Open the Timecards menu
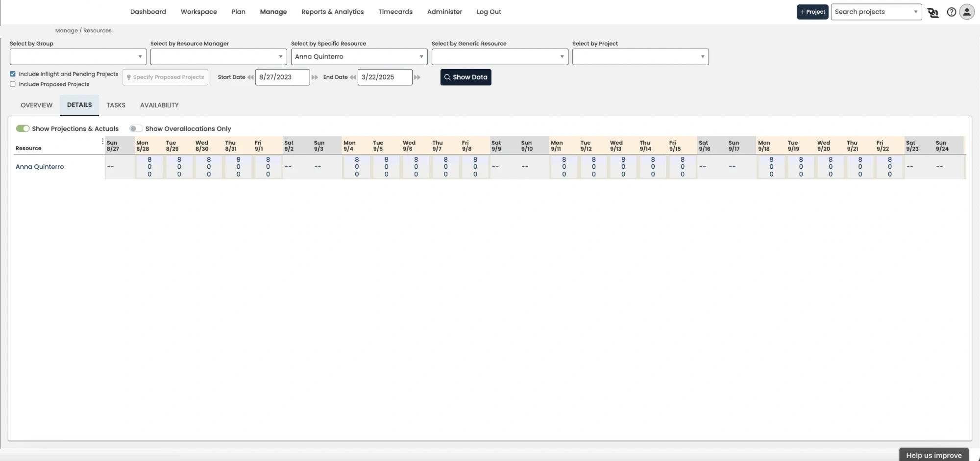 click(x=395, y=12)
